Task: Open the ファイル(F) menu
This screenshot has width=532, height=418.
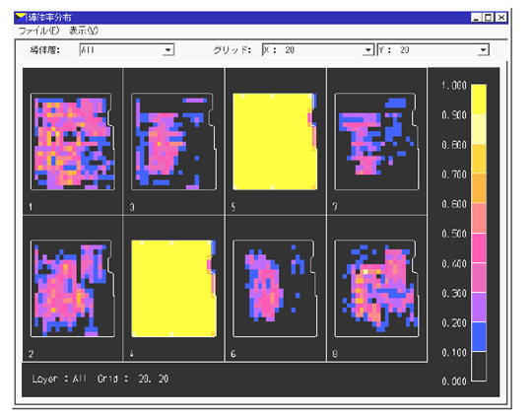Action: point(38,31)
